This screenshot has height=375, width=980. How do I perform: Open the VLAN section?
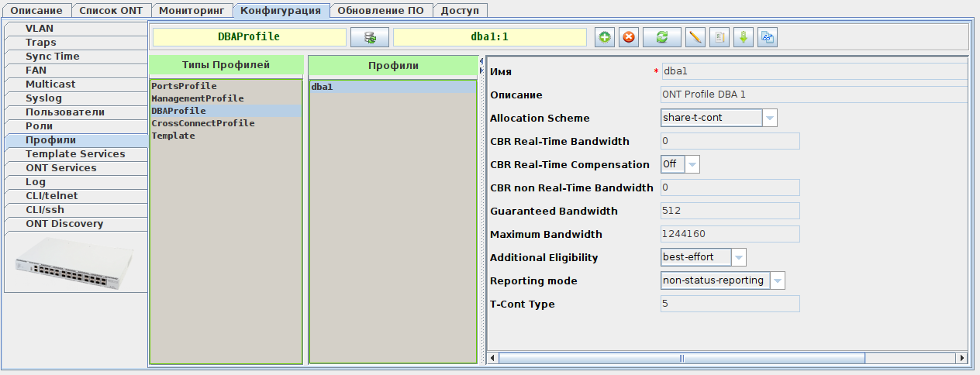point(75,29)
